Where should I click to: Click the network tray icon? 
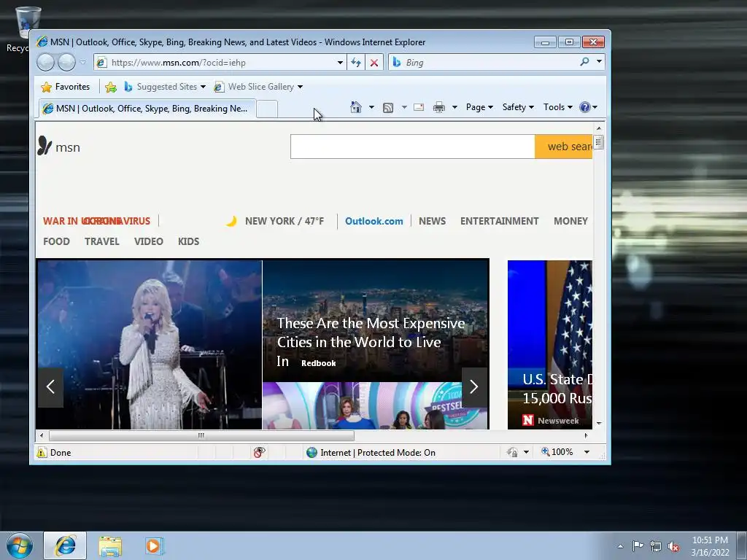[656, 546]
